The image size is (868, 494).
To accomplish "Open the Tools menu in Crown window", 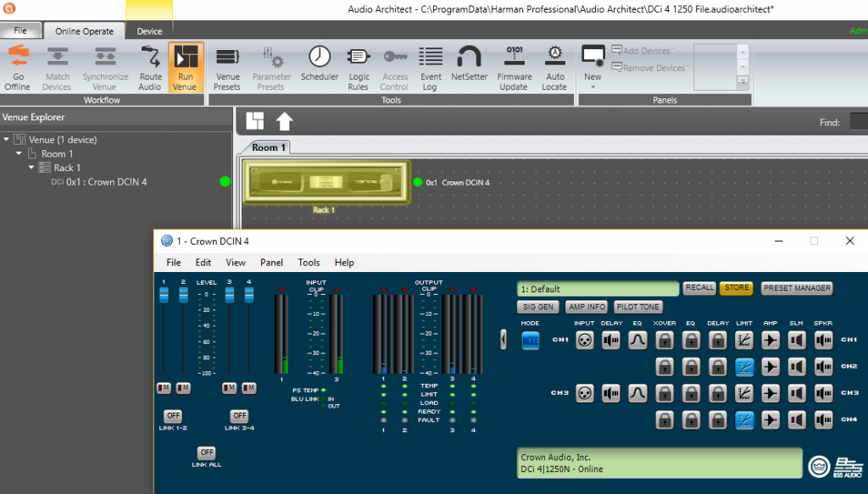I will 309,262.
